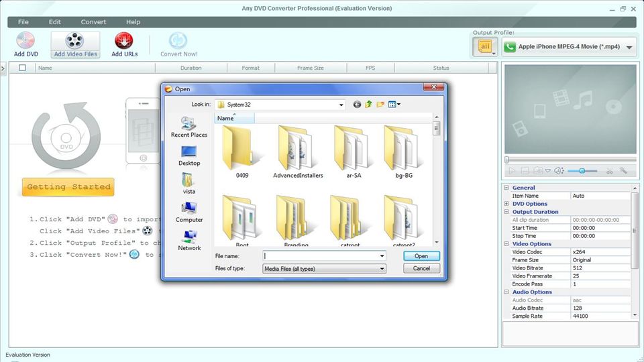Image resolution: width=644 pixels, height=362 pixels.
Task: Click the Add DVD disc icon
Action: click(x=25, y=40)
